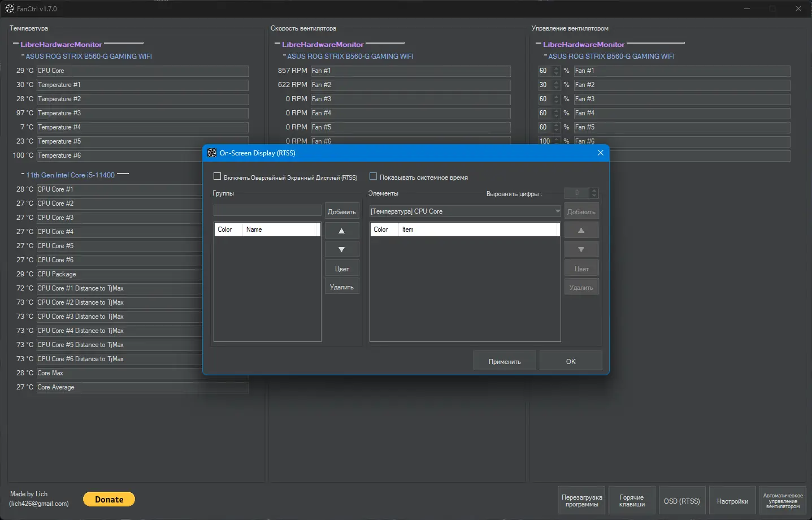Screen dimensions: 812x520
Task: Click the 622 RPM fan speed reading
Action: pos(293,85)
